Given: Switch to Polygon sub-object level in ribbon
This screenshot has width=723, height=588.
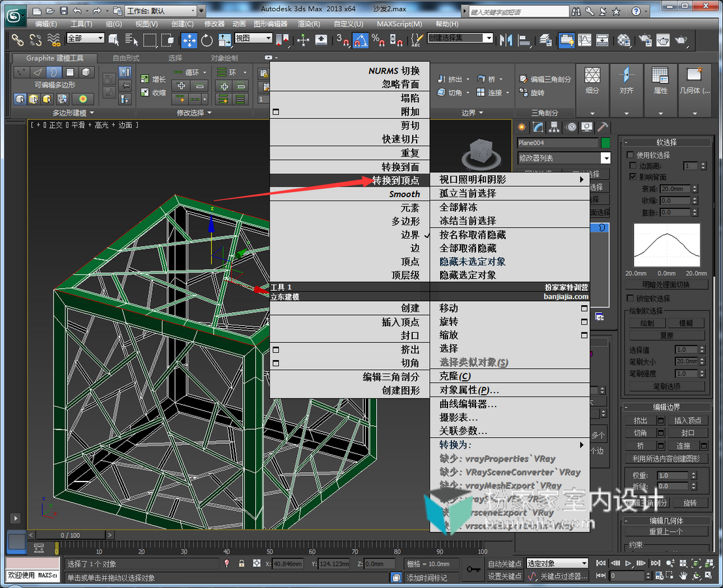Looking at the screenshot, I should click(x=70, y=72).
